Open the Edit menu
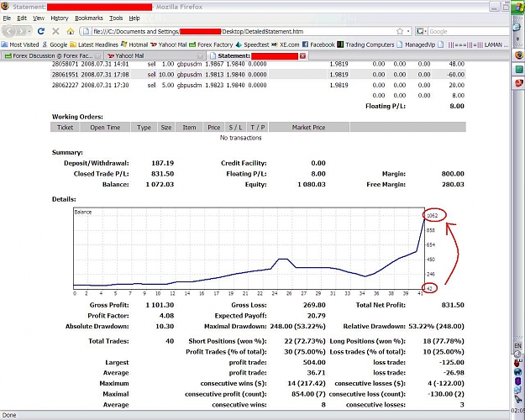525x420 pixels. [x=22, y=18]
